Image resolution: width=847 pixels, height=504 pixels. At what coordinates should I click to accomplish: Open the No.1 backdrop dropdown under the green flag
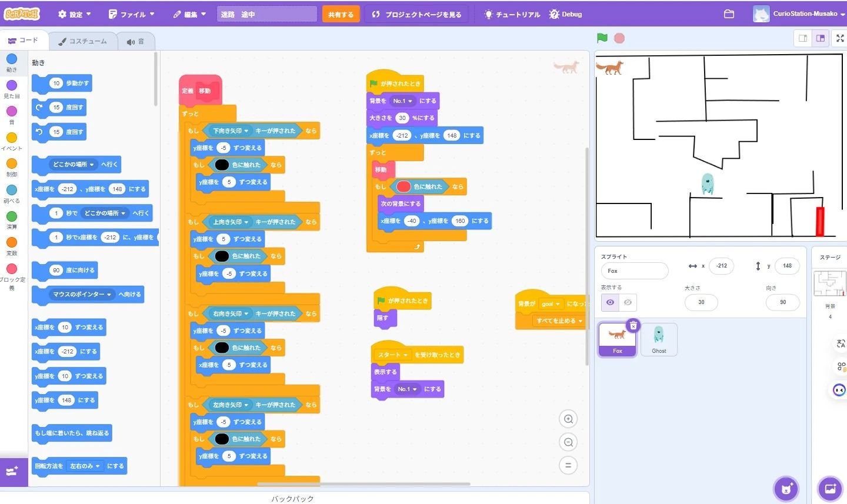(x=410, y=101)
